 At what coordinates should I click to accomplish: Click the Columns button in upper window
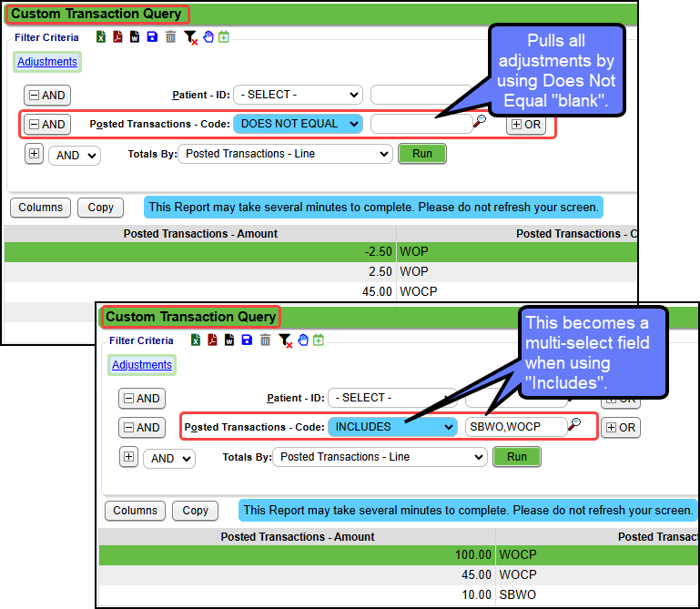tap(41, 208)
